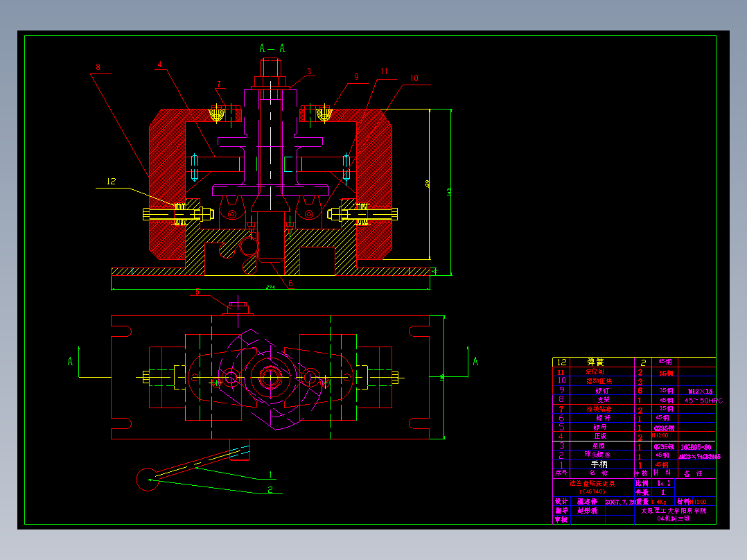The image size is (747, 560).
Task: Click the 螺钉 part name cell
Action: pos(602,391)
